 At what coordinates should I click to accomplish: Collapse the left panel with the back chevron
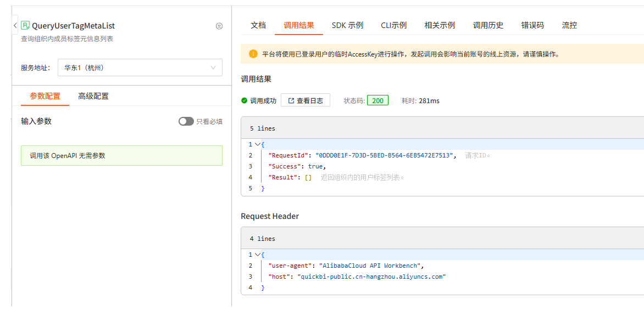point(15,25)
